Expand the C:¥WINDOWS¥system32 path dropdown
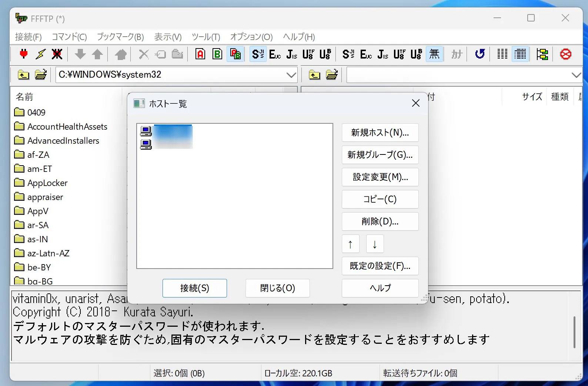This screenshot has height=386, width=588. click(291, 75)
